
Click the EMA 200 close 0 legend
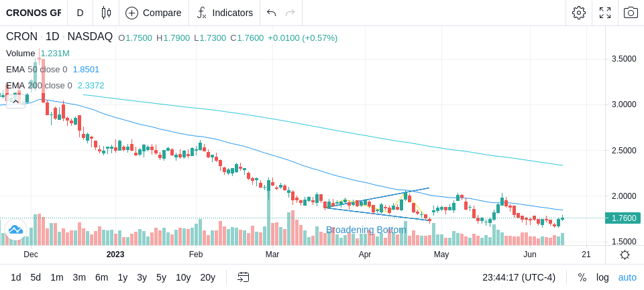tap(39, 85)
